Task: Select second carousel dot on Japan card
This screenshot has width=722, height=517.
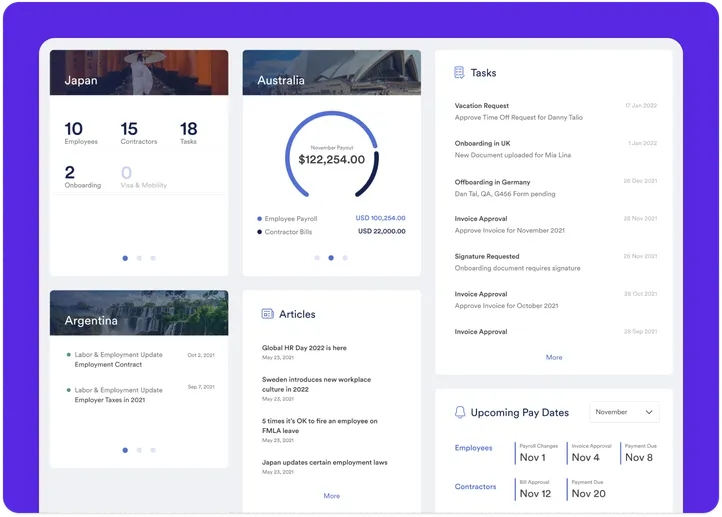Action: (x=139, y=258)
